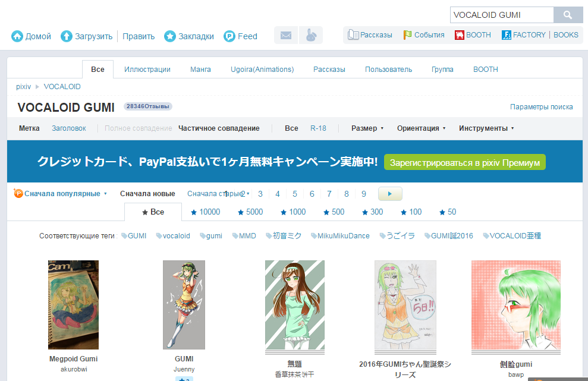
Task: Open the BOOTH search tab
Action: pos(486,70)
